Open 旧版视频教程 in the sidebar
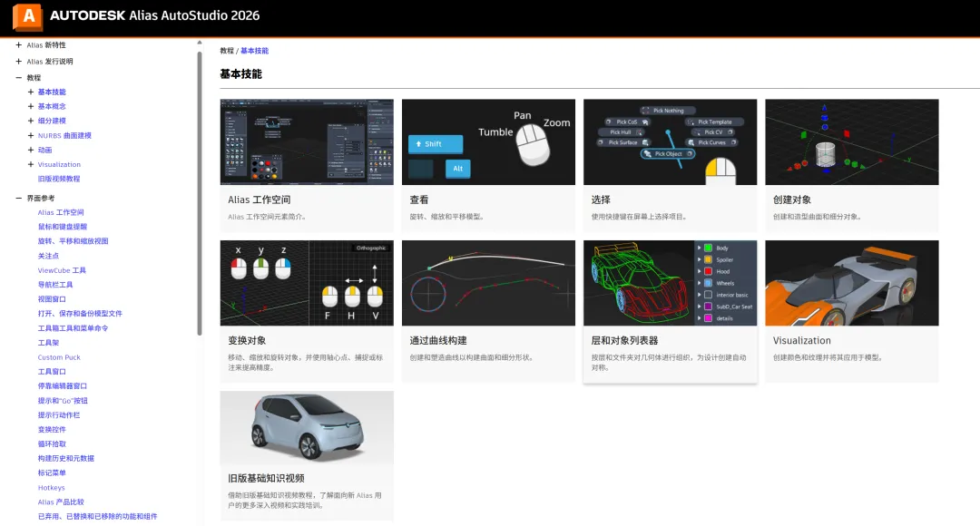Viewport: 980px width, 526px height. 59,179
